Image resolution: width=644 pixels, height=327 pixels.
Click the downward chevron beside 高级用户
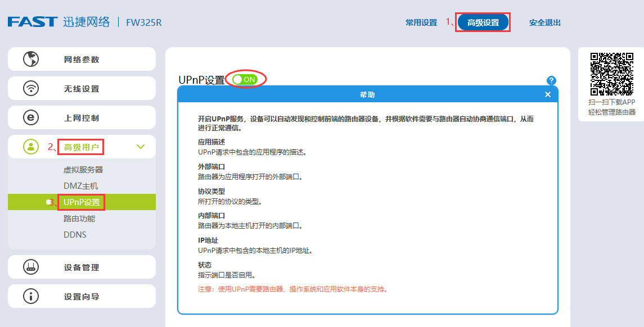tap(141, 147)
